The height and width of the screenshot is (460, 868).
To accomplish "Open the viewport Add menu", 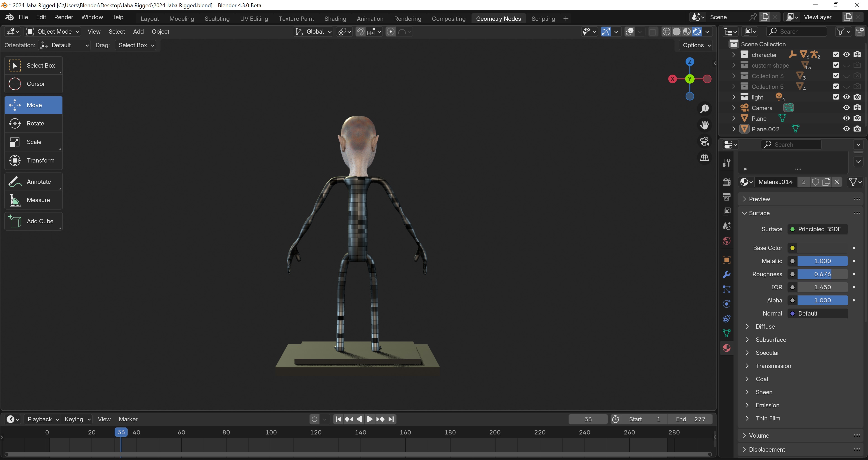I will tap(138, 32).
